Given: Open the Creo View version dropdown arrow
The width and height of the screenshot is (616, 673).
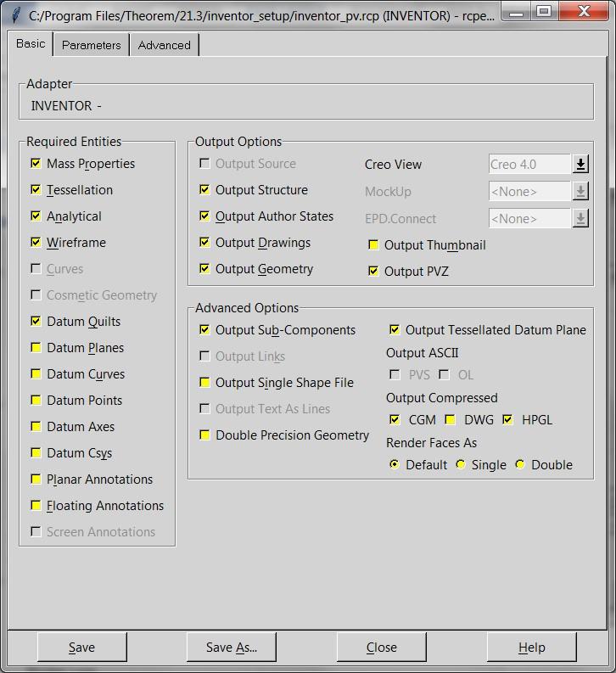Looking at the screenshot, I should 580,164.
